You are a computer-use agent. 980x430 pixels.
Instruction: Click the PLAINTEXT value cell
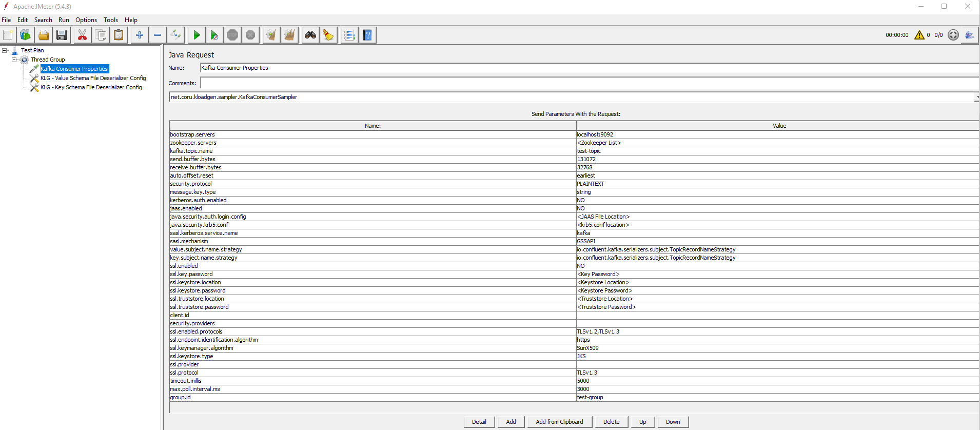[x=778, y=184]
